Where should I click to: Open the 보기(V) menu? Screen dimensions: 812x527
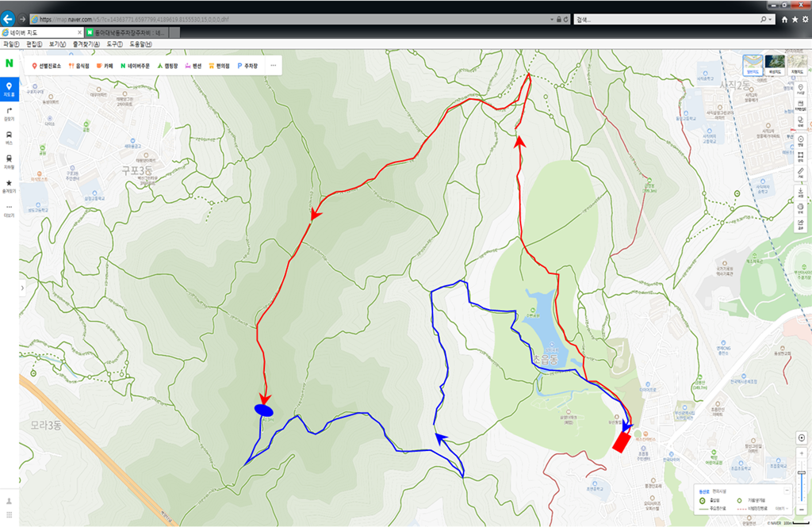[57, 44]
